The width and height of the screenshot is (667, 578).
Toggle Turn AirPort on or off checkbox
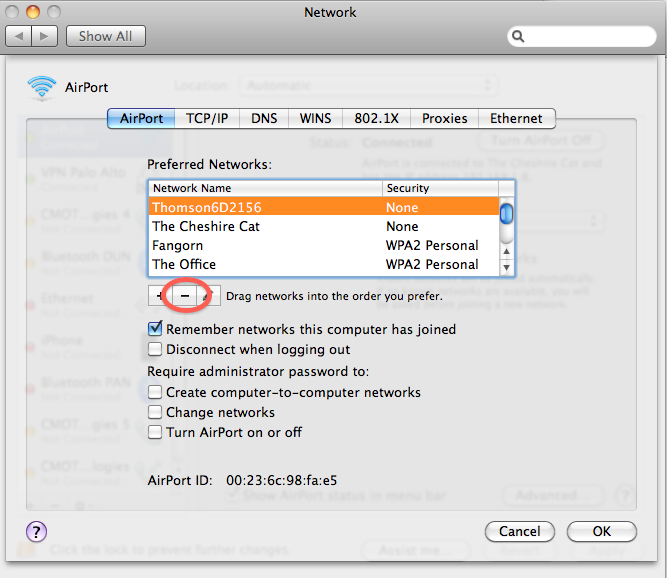point(155,432)
